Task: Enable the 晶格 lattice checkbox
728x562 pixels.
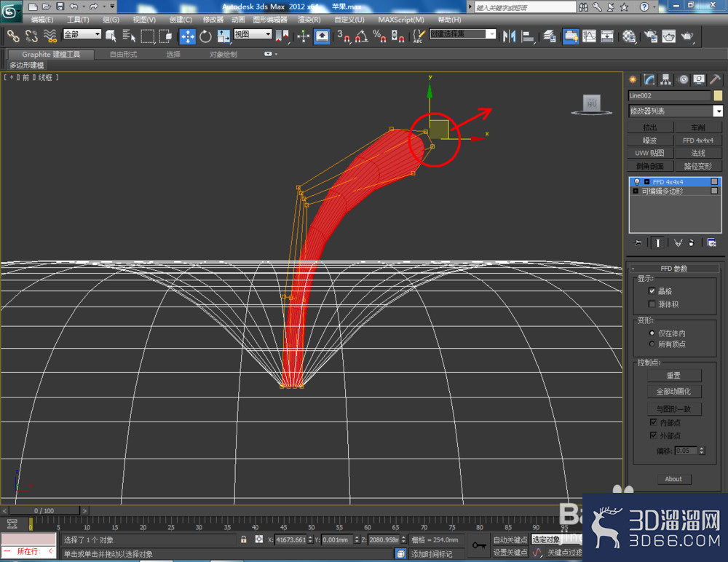Action: point(652,290)
